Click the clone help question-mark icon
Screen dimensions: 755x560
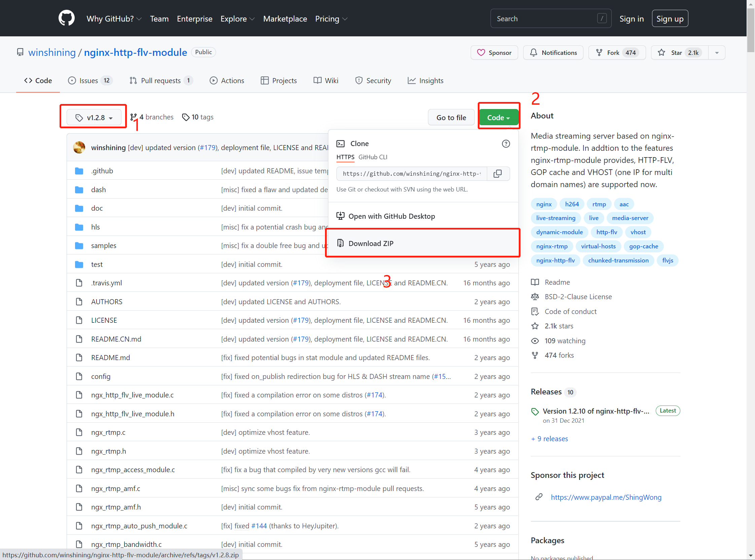pos(506,144)
